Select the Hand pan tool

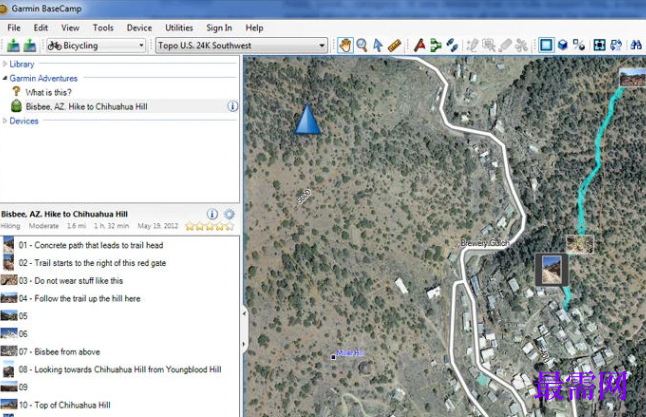pos(345,45)
